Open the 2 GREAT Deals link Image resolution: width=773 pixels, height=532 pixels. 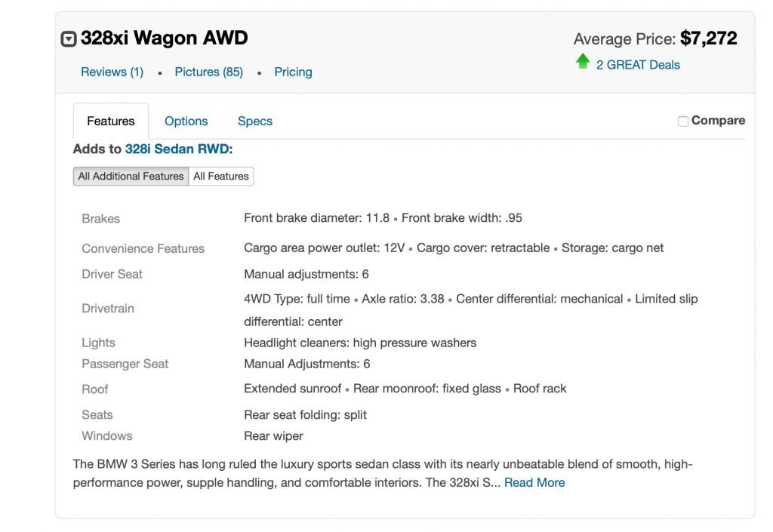tap(638, 65)
